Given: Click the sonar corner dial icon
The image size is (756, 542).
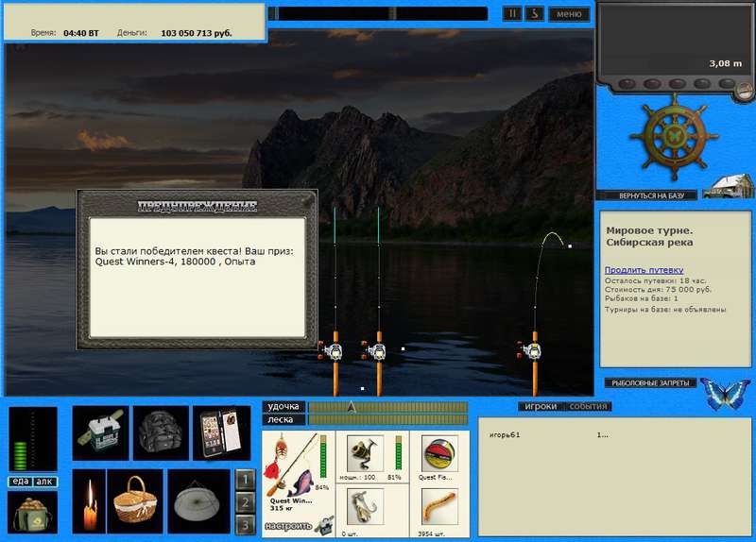Looking at the screenshot, I should point(744,90).
